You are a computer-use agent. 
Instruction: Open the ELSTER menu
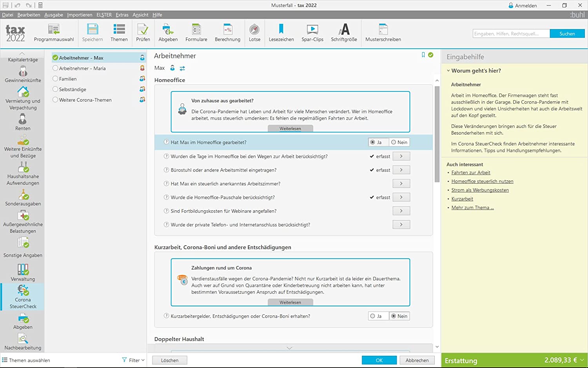[104, 15]
